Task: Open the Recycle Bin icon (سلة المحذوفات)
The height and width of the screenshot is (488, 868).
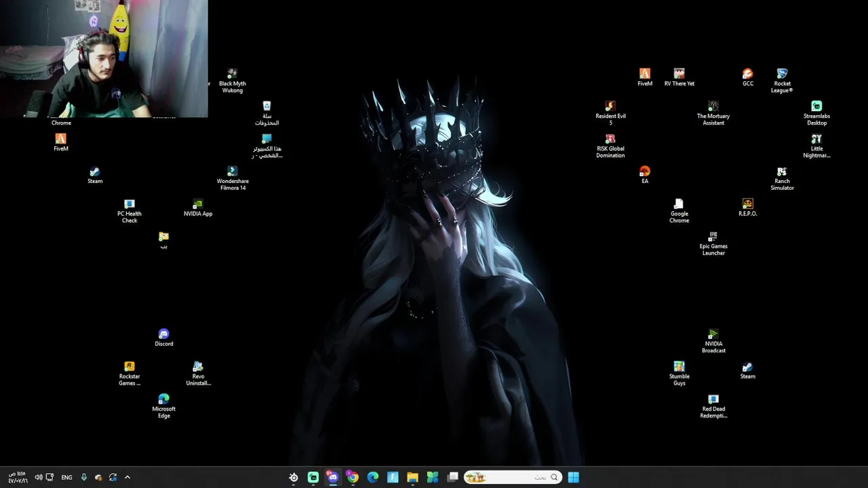Action: [x=267, y=113]
